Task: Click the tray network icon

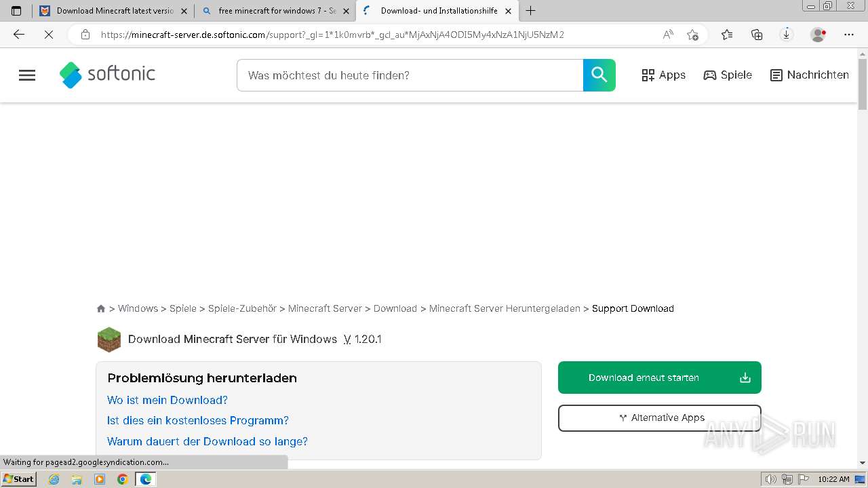Action: tap(787, 479)
